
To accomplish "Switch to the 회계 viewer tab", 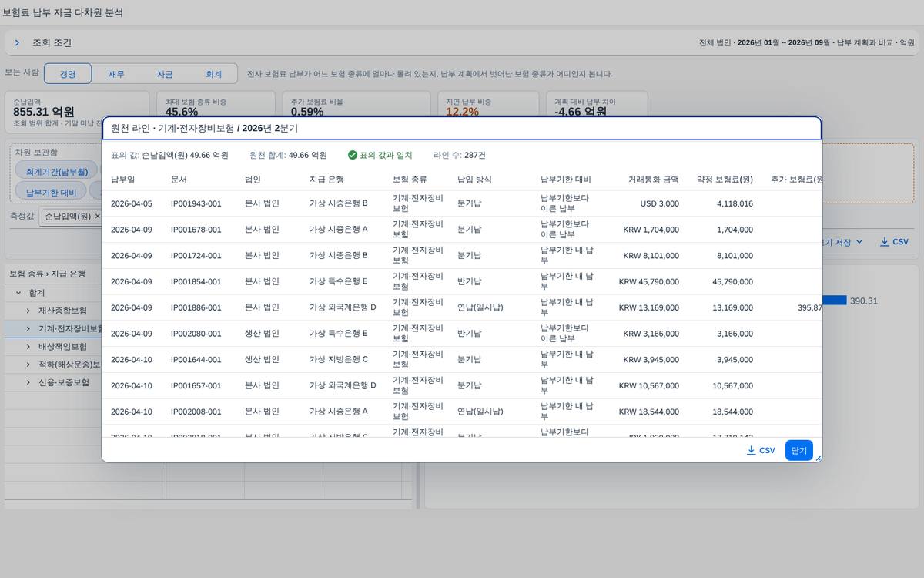I will click(213, 74).
